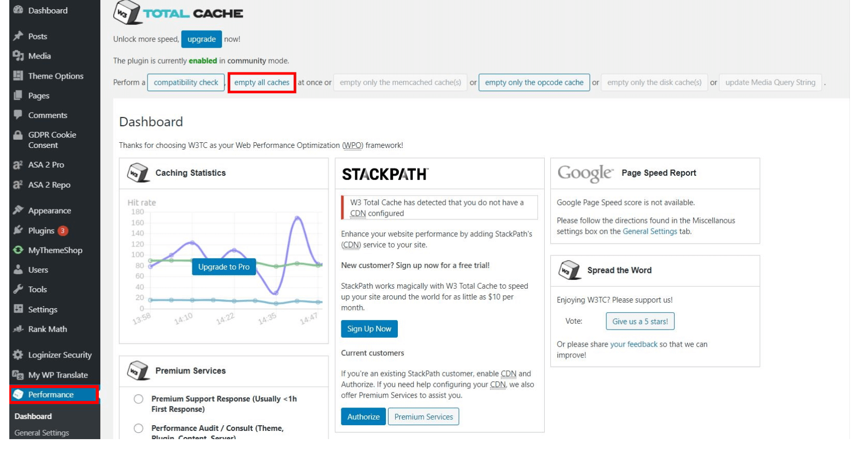This screenshot has height=450, width=868.
Task: Select Performance Audit / Consult radio option
Action: coord(139,428)
